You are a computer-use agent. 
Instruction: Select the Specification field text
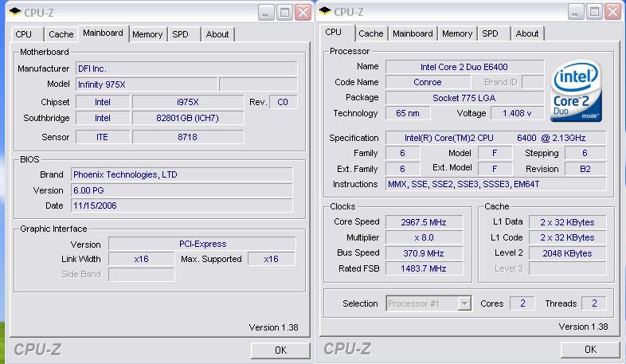tap(495, 138)
